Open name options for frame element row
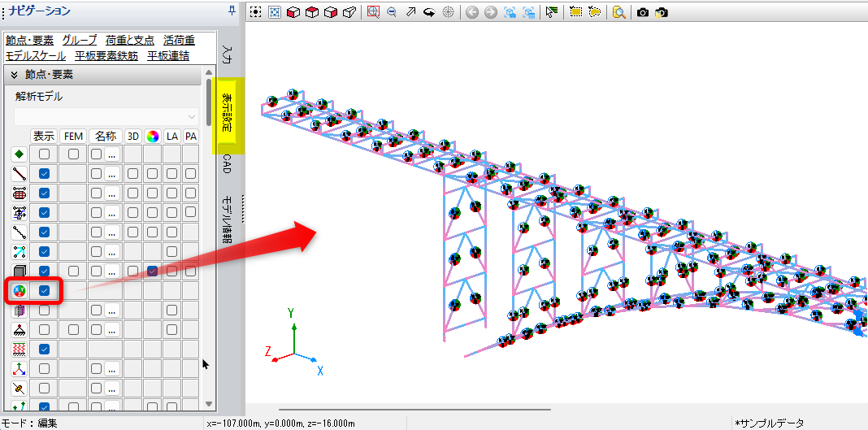Viewport: 868px width, 430px height. [112, 174]
